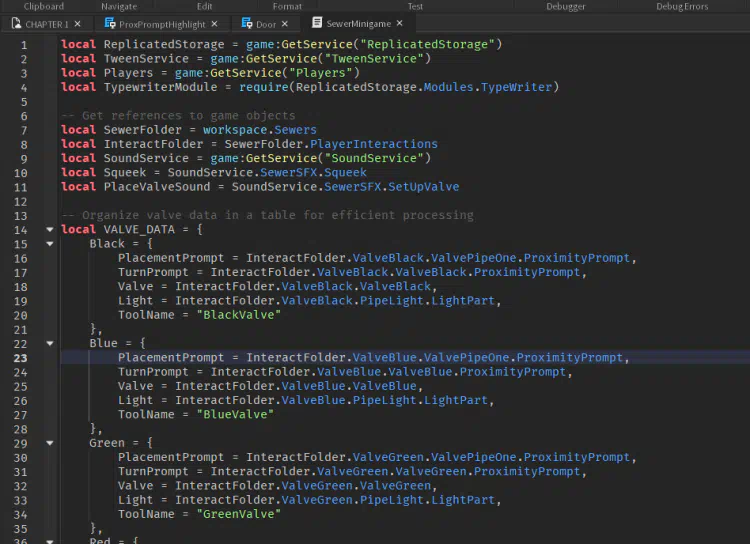Image resolution: width=750 pixels, height=544 pixels.
Task: Click workspace.Sewers on line 7
Action: tap(259, 130)
